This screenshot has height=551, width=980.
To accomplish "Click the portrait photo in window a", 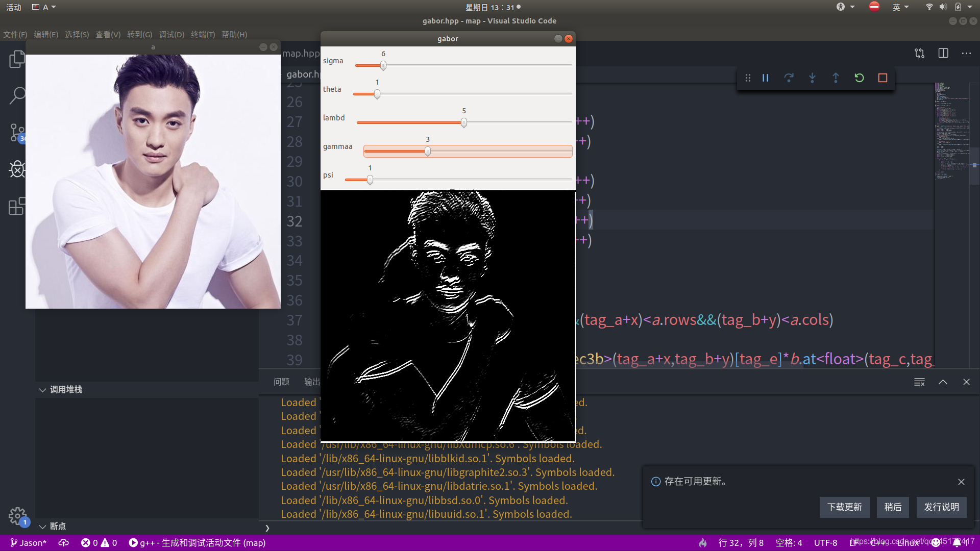I will [x=153, y=181].
